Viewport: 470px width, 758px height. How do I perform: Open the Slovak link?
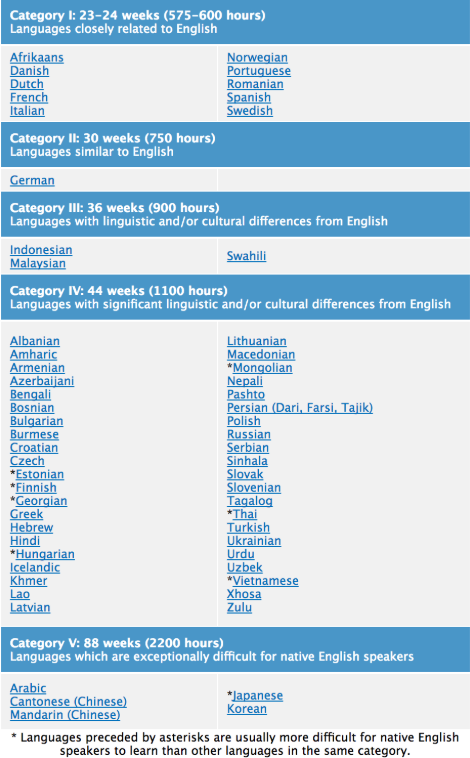[x=245, y=474]
